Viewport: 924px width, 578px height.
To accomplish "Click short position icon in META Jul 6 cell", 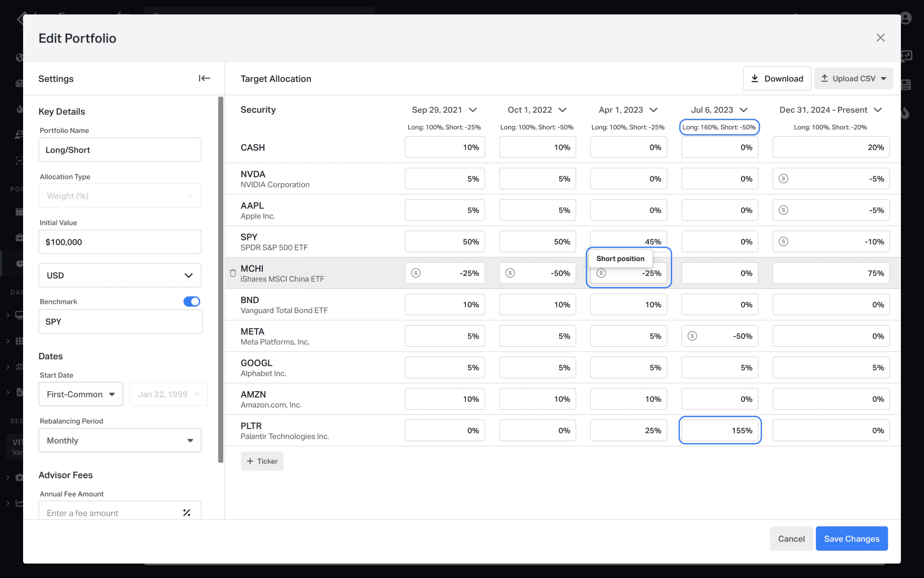I will (x=692, y=336).
